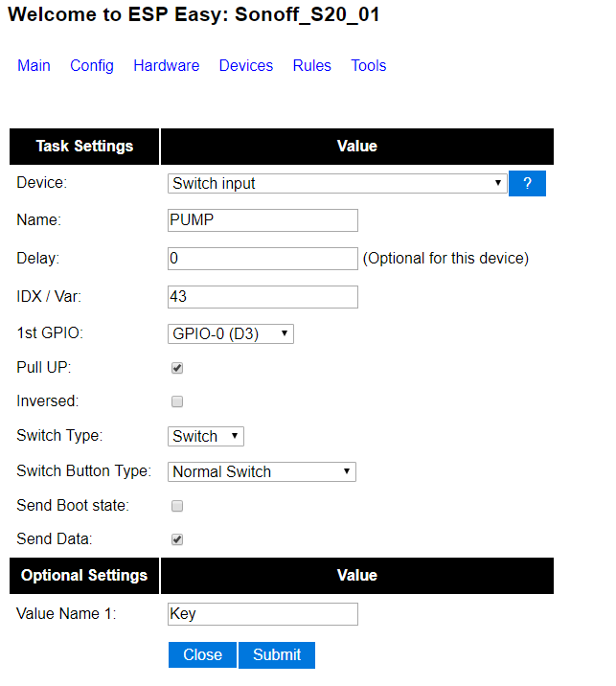The image size is (616, 686).
Task: Go to the Config page
Action: point(92,65)
